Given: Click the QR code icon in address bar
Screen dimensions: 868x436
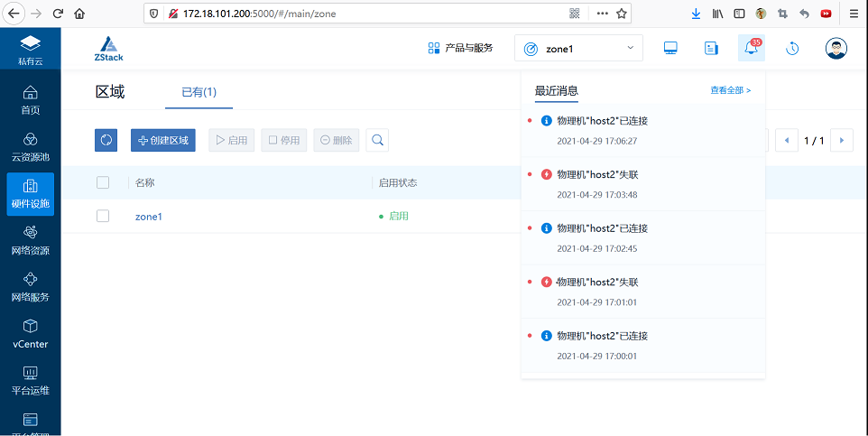Looking at the screenshot, I should coord(575,14).
